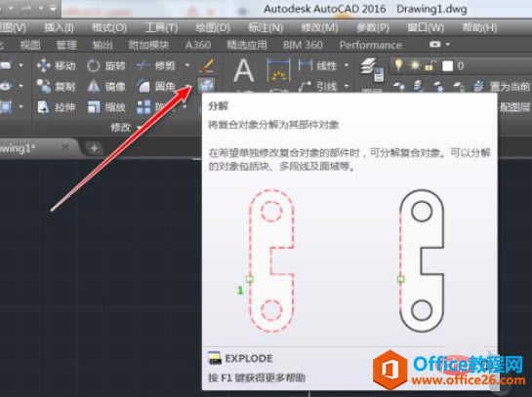The image size is (532, 397).
Task: Open the 窗口(W) menu
Action: click(x=426, y=28)
